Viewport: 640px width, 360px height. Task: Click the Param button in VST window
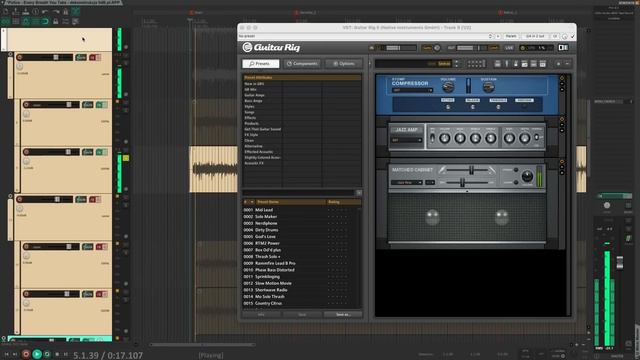pyautogui.click(x=511, y=36)
